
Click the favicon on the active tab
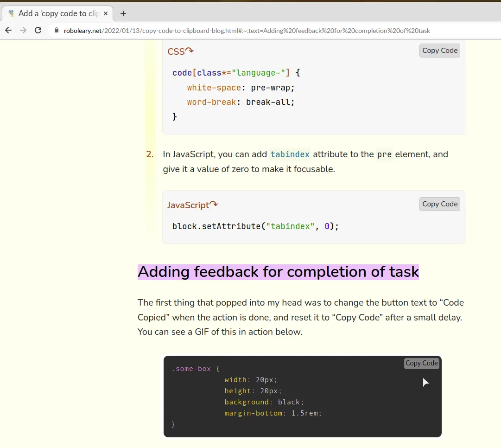click(x=10, y=13)
